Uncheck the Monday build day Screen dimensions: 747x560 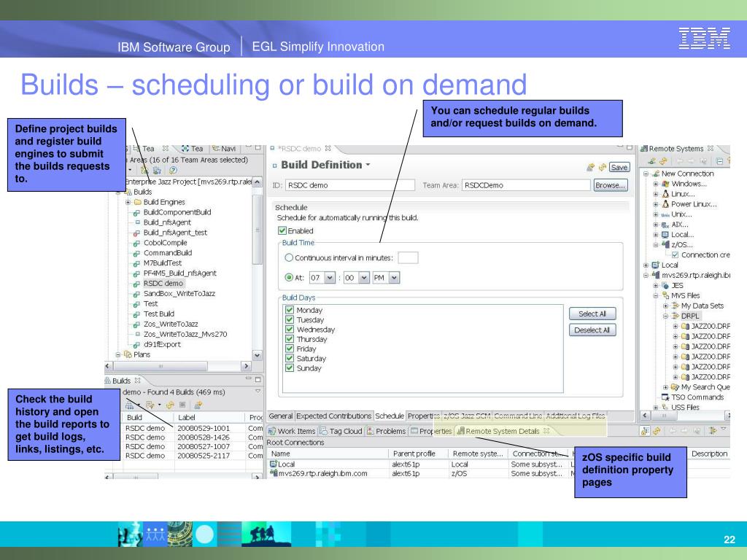coord(290,310)
